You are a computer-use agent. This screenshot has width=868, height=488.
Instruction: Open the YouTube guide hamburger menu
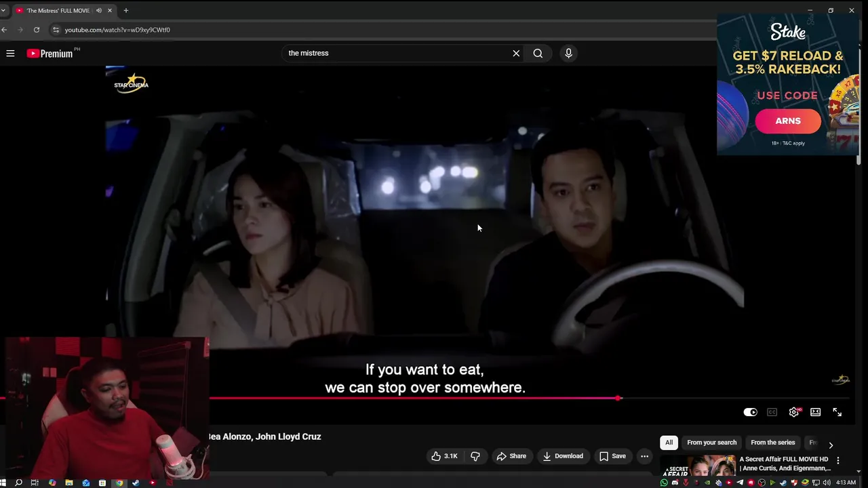click(x=10, y=53)
